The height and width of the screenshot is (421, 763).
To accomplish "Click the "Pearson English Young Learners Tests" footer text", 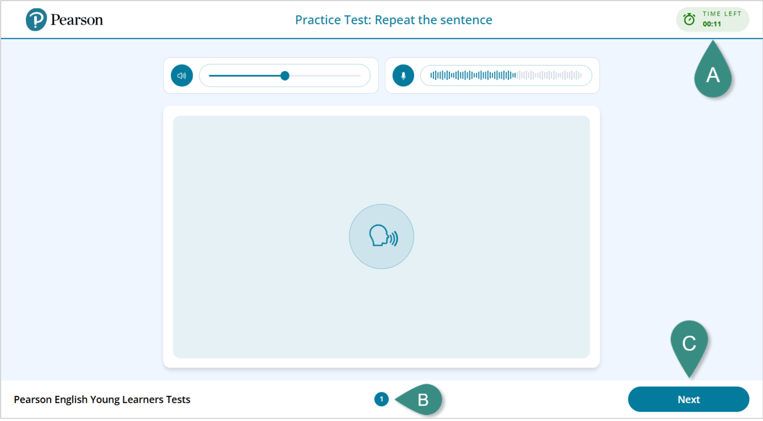I will [x=102, y=400].
